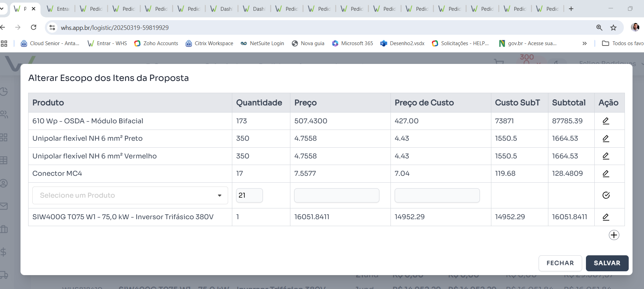The width and height of the screenshot is (644, 289).
Task: Switch to the Entrar browser tab
Action: tap(58, 9)
